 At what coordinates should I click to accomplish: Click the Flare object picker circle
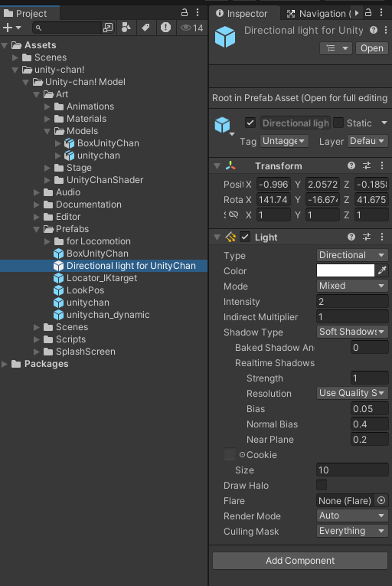[x=381, y=500]
